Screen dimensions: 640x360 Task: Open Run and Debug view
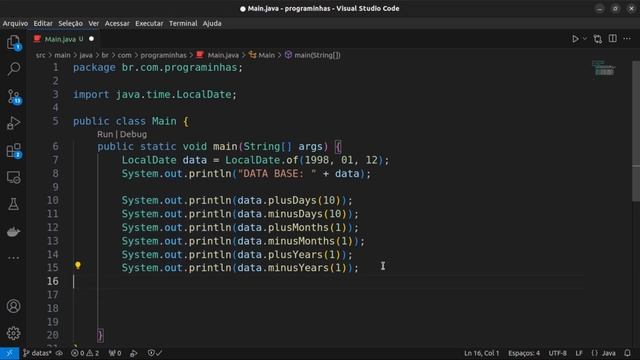[13, 123]
